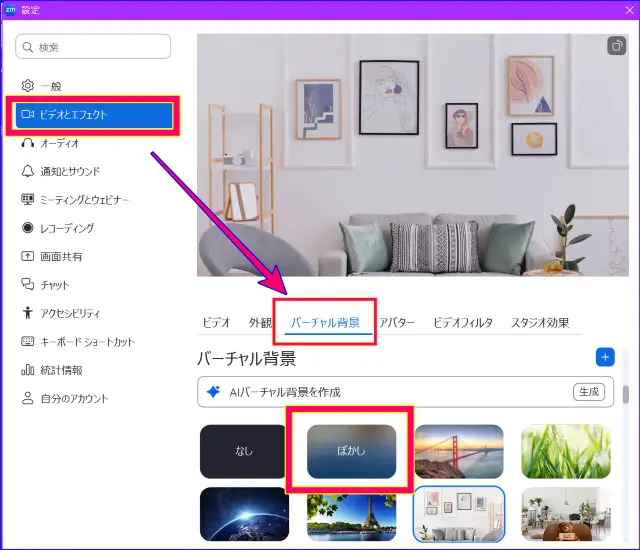Choose the Earth from space background

(244, 514)
